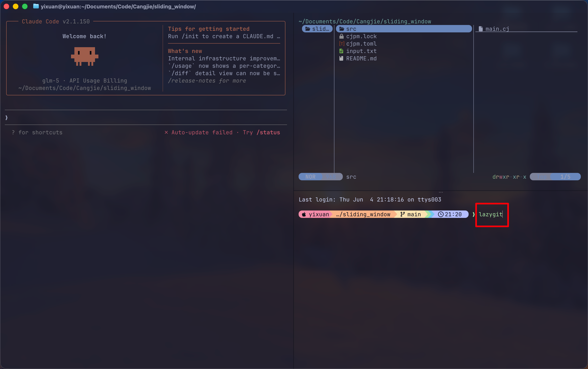588x369 pixels.
Task: Click the TOML icon beside cjpm.toml
Action: tap(341, 44)
